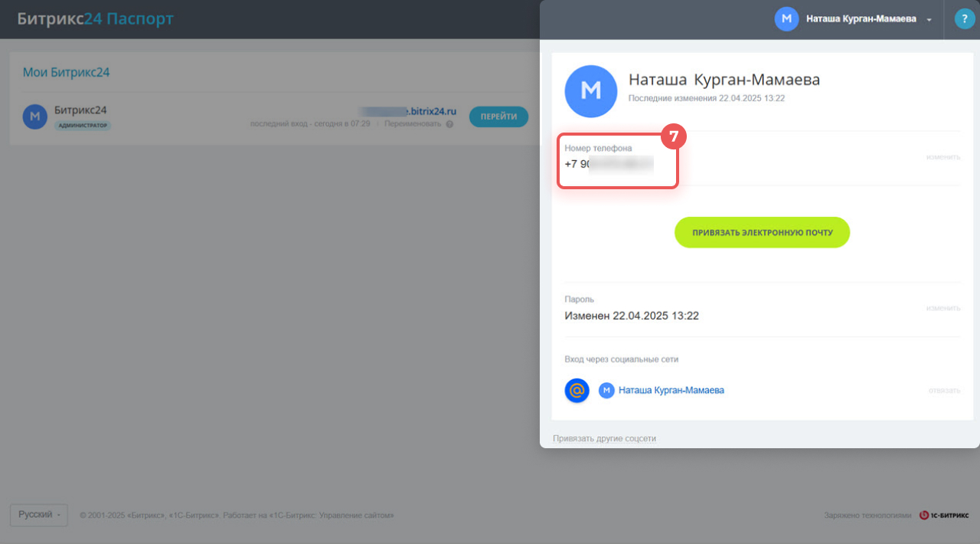Click the 1С-Битрикс logo in the footer
The image size is (980, 544).
[944, 516]
